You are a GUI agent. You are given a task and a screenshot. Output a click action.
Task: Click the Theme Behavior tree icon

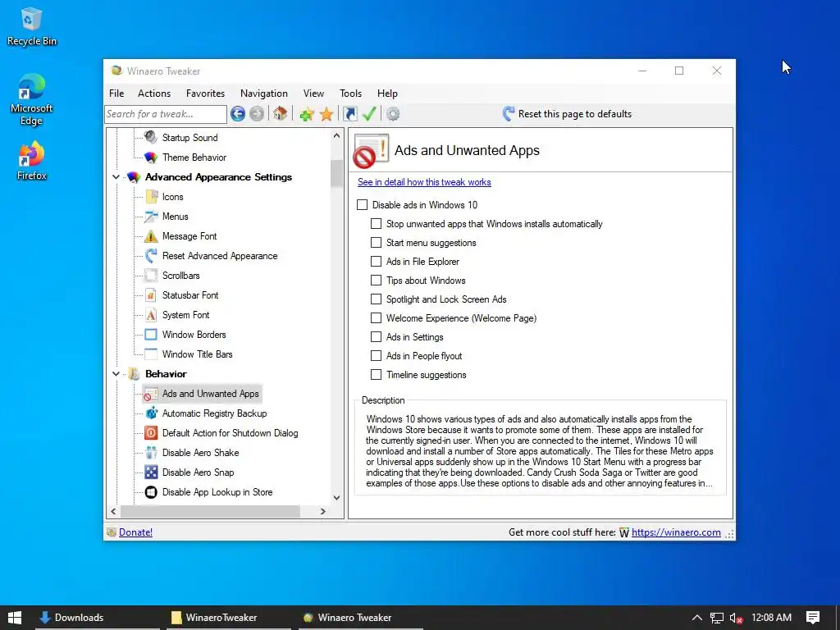tap(151, 157)
